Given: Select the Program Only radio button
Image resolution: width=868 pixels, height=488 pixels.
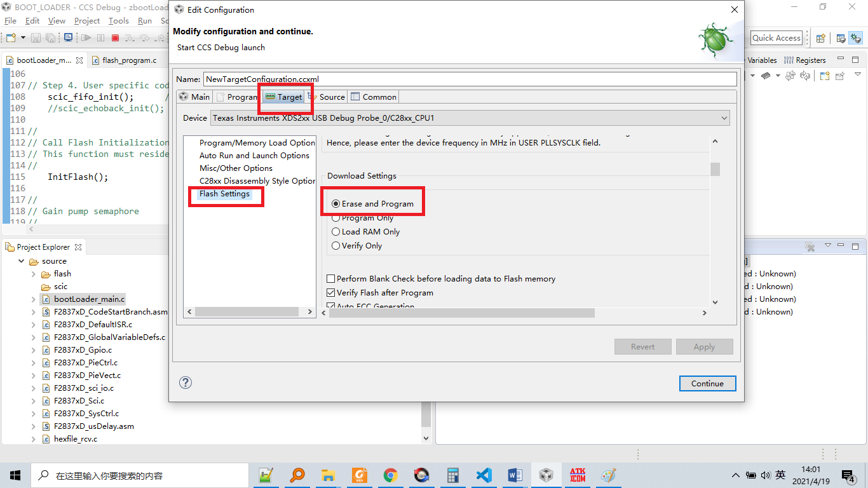Looking at the screenshot, I should (x=336, y=217).
